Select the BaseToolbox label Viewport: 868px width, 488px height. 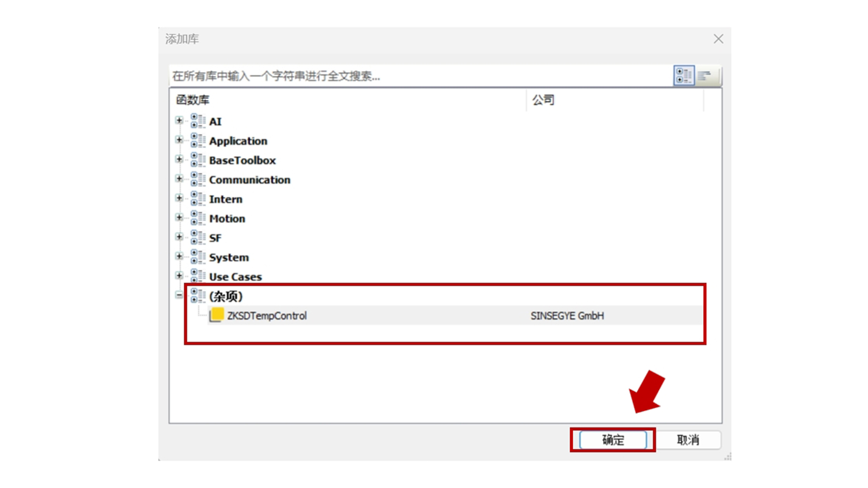[242, 160]
